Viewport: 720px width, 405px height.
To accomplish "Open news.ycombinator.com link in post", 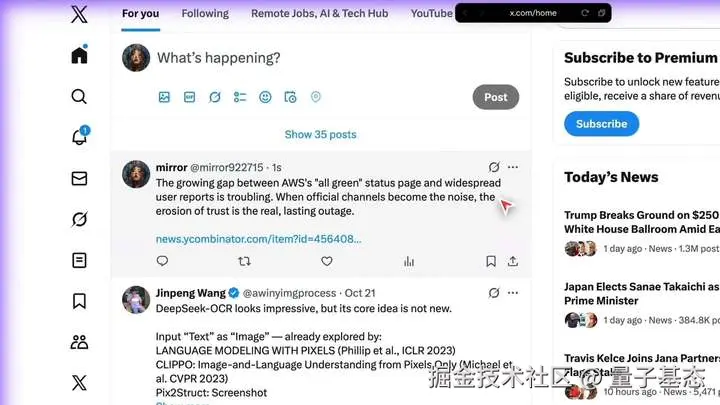I will point(259,239).
